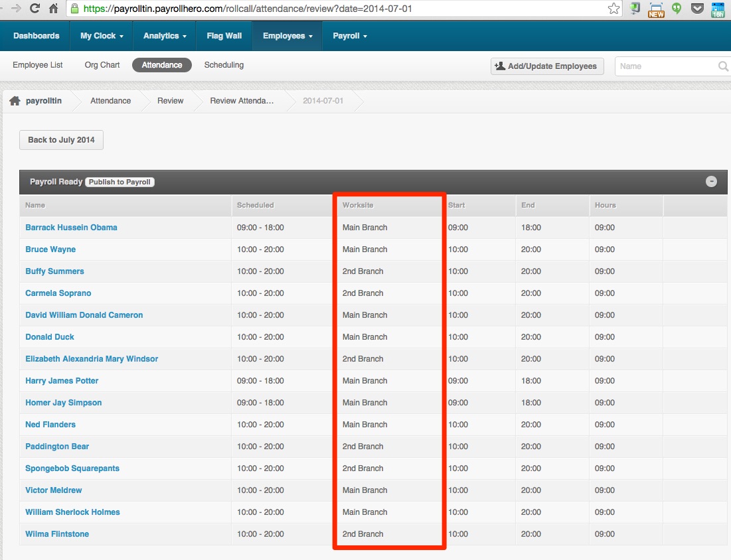This screenshot has width=731, height=560.
Task: Collapse the Payroll Ready section with the minus icon
Action: [x=711, y=180]
